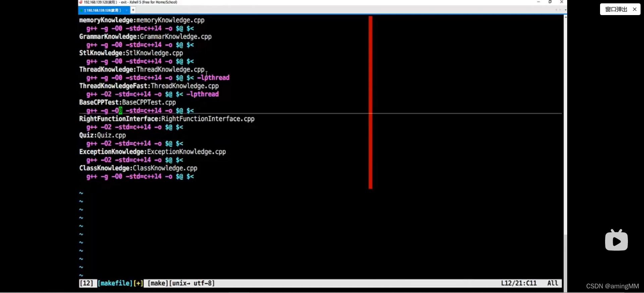Click ClassKnowledge:ClassKnowledge.cpp target line

pyautogui.click(x=138, y=168)
